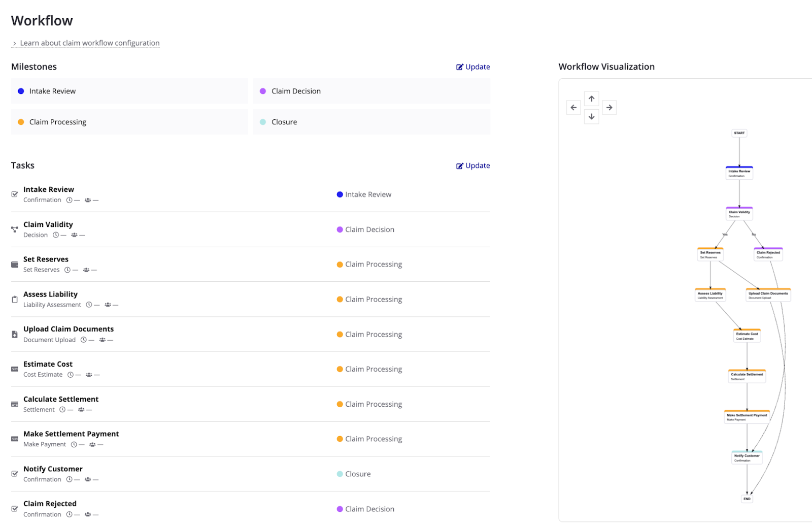Open the Make Settlement Payment task title
The image size is (812, 525).
click(71, 434)
